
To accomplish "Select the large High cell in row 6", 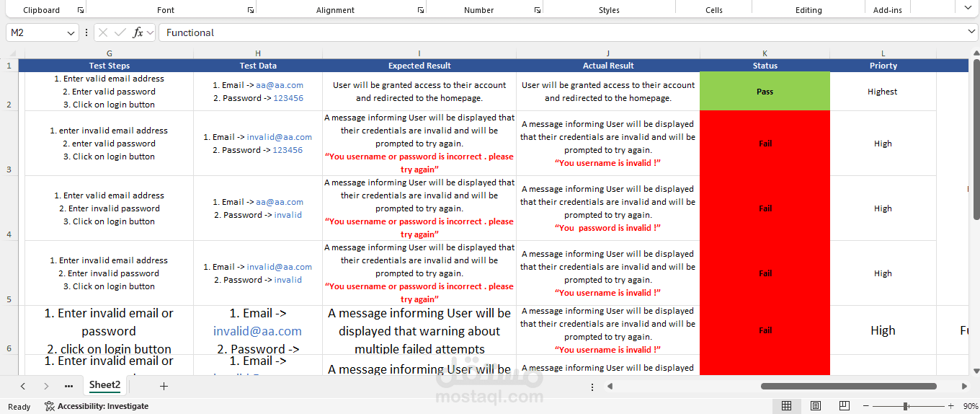I will 883,330.
